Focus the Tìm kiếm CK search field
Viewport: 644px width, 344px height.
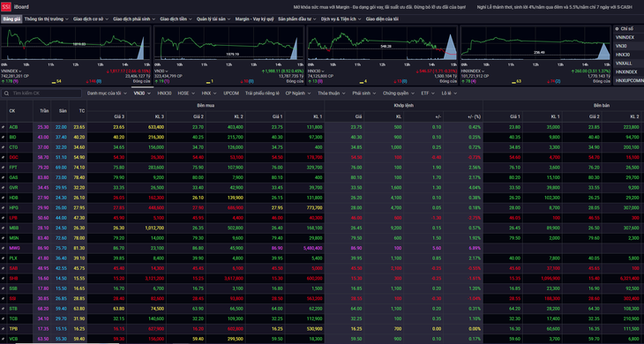coord(41,93)
